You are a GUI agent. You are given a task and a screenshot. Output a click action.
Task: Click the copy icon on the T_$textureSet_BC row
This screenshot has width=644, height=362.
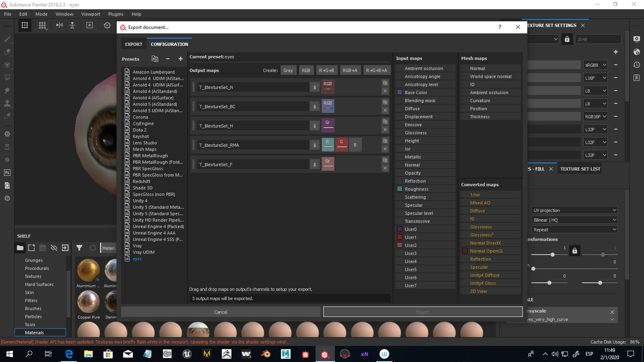385,101
